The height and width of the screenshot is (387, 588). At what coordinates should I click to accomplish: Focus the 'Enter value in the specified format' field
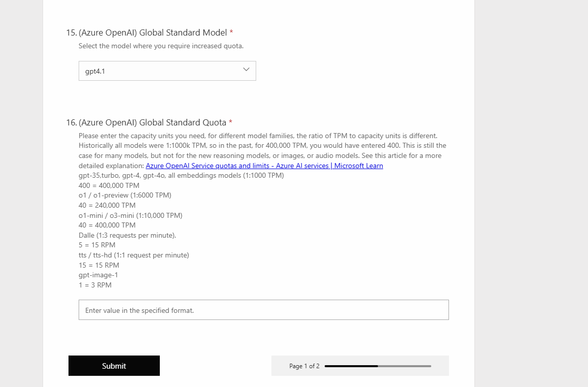tap(264, 310)
